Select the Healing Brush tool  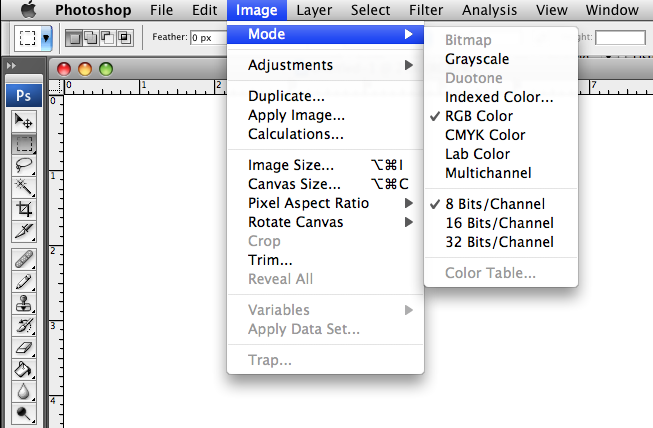point(24,258)
